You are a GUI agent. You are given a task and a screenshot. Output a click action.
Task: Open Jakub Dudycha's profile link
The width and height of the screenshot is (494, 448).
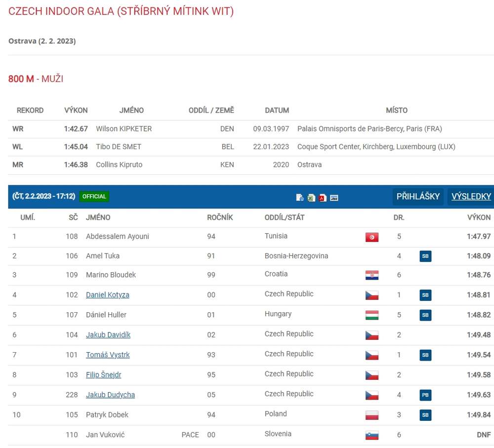point(110,395)
